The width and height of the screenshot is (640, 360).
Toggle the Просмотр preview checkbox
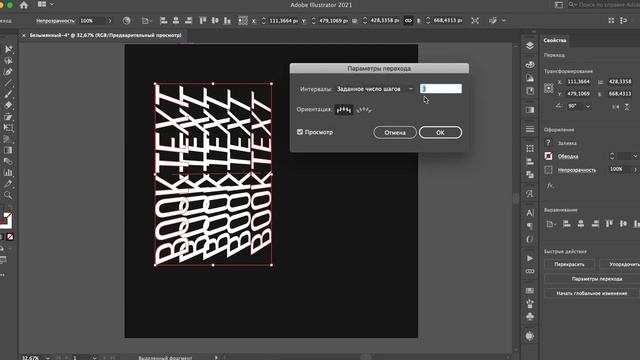300,132
